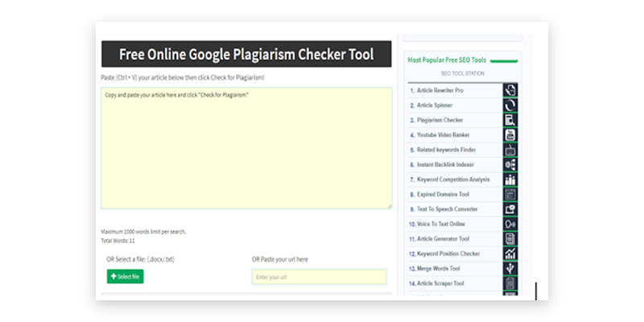Click the SEO TOOL STATION label

click(462, 73)
